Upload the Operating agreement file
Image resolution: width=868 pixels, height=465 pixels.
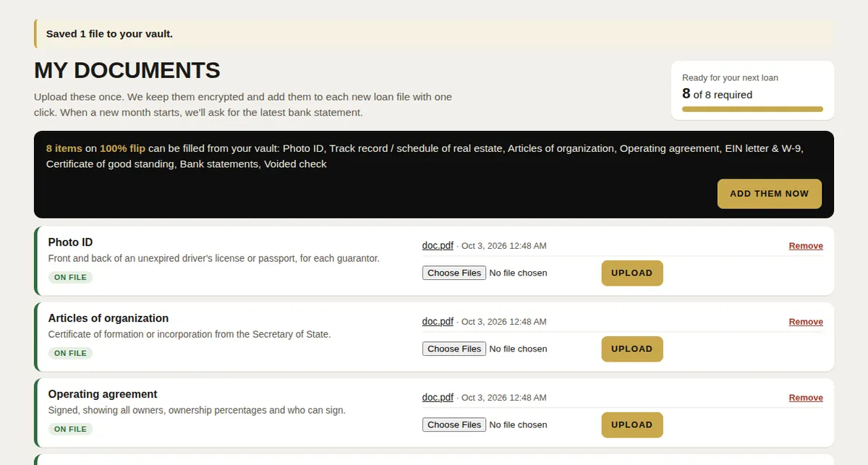[632, 425]
